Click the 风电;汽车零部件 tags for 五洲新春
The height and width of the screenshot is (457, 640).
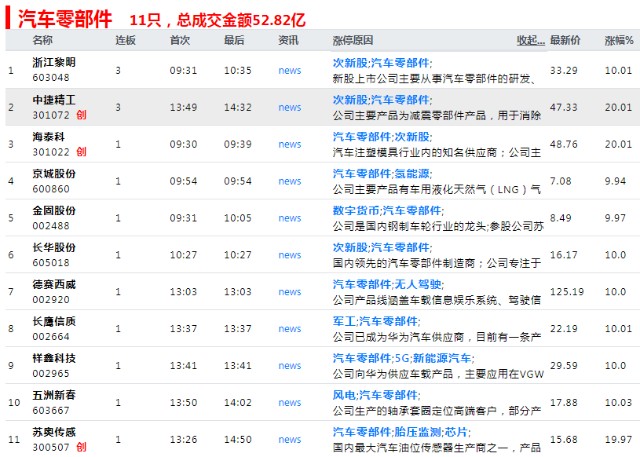click(x=376, y=395)
